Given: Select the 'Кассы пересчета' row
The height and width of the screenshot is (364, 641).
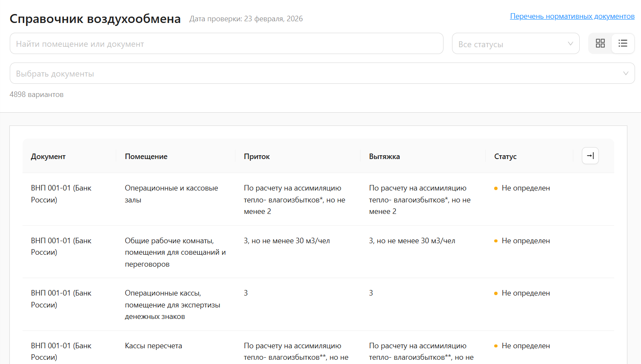Looking at the screenshot, I should click(153, 346).
